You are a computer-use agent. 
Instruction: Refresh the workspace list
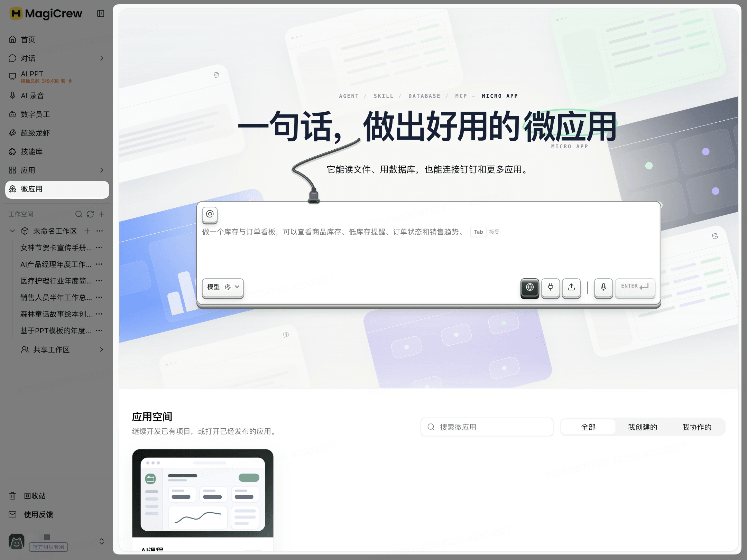90,214
